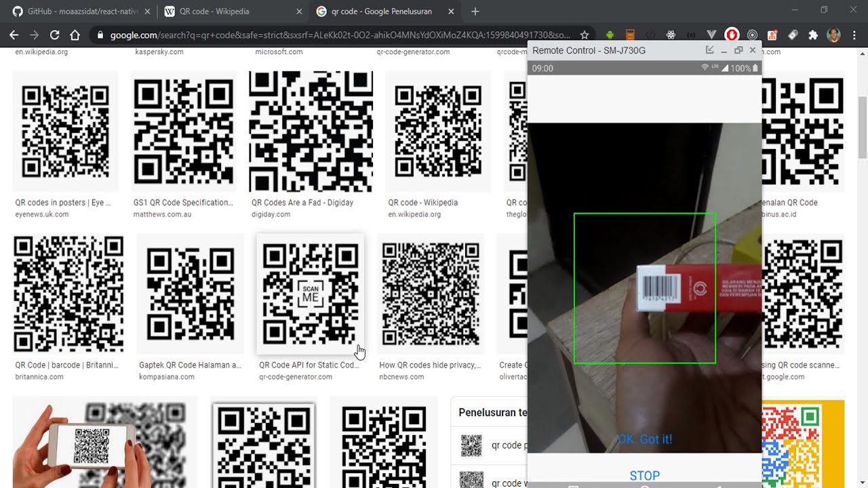This screenshot has width=868, height=488.
Task: Open the tag-shaped extension icon
Action: click(793, 35)
